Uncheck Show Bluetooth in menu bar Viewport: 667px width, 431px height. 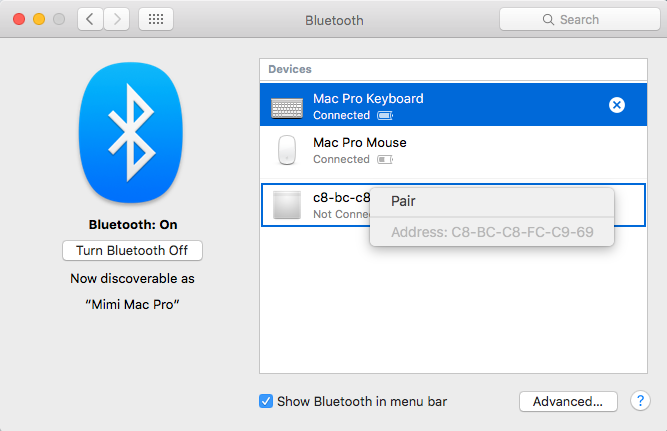coord(266,401)
